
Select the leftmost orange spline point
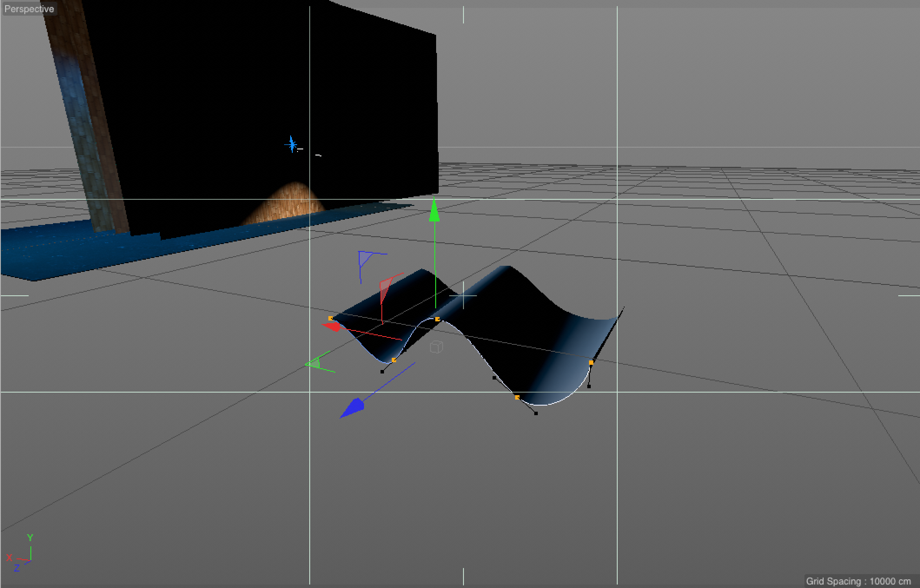point(331,318)
